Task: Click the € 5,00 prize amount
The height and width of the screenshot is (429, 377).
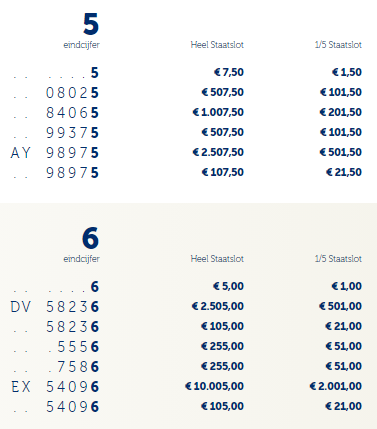Action: click(x=228, y=286)
